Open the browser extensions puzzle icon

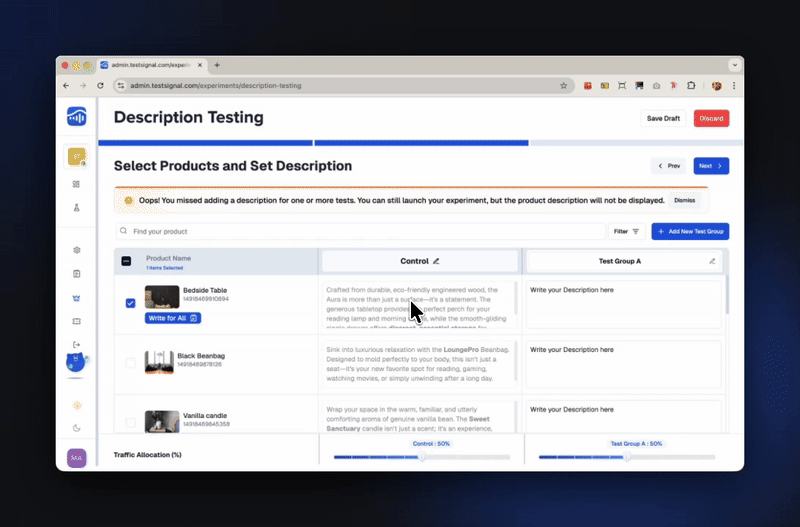pos(691,86)
